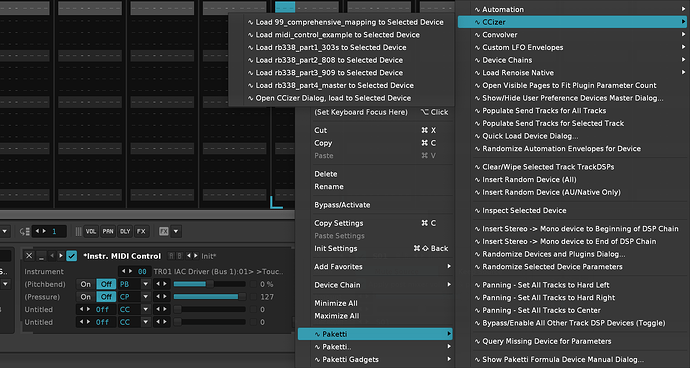Click Bypass/Activate in context menu
This screenshot has height=368, width=690.
coord(342,205)
